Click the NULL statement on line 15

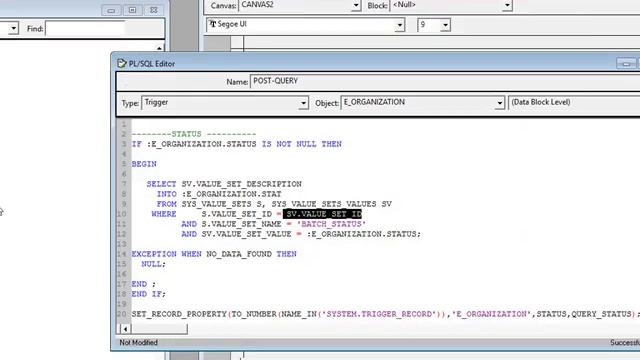(153, 264)
